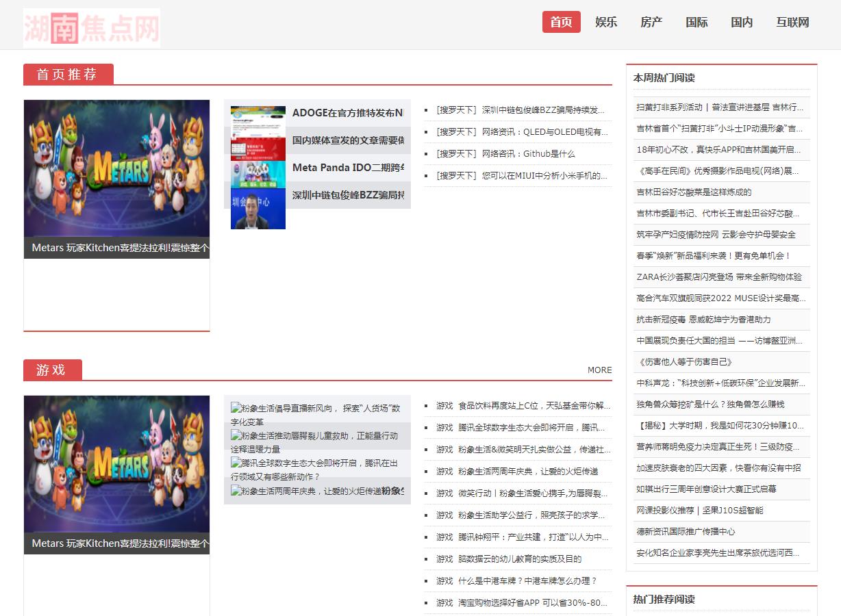Open 春季焕新新品福利来袭 article
This screenshot has width=841, height=616.
click(x=714, y=255)
